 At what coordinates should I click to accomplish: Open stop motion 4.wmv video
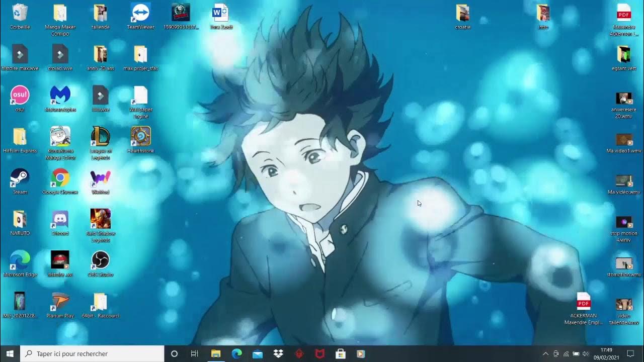tap(624, 229)
